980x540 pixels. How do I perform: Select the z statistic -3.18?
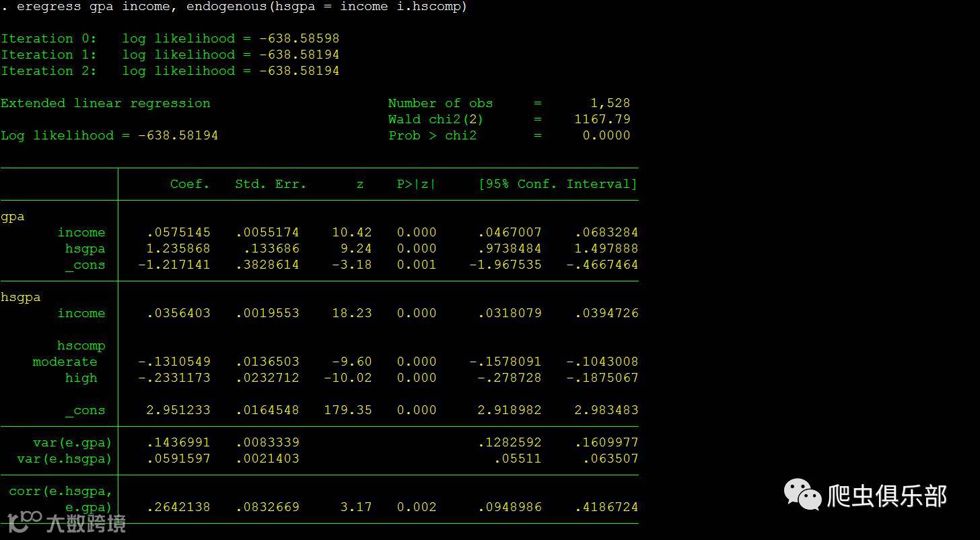pyautogui.click(x=352, y=265)
